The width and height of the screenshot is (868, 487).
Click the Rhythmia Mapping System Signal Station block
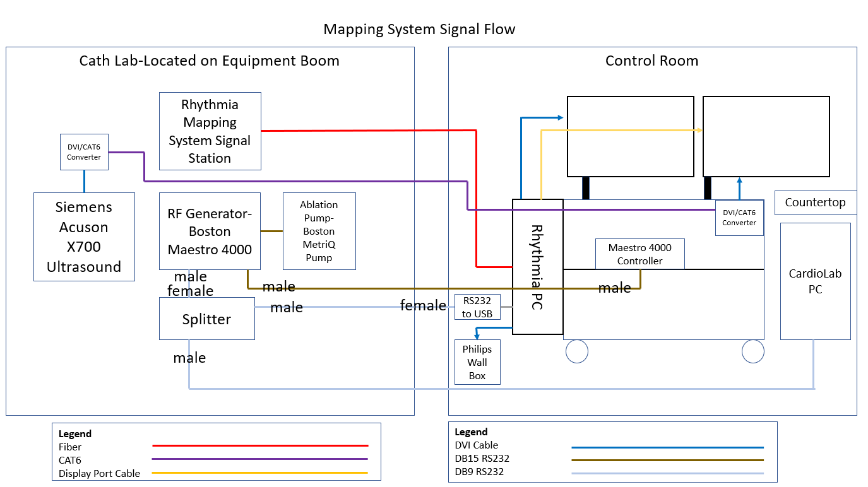pos(210,130)
